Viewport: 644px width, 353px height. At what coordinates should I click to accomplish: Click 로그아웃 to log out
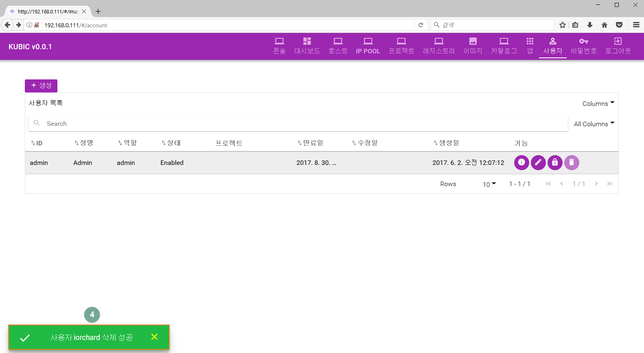click(618, 46)
